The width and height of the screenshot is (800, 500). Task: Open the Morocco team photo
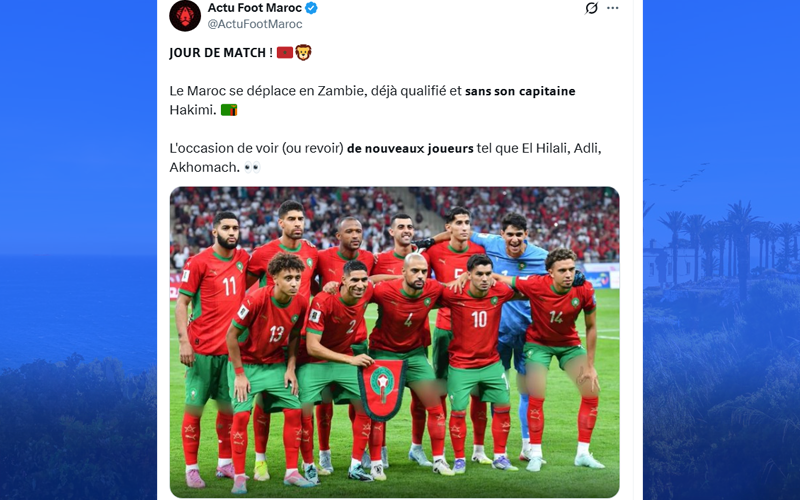[394, 342]
